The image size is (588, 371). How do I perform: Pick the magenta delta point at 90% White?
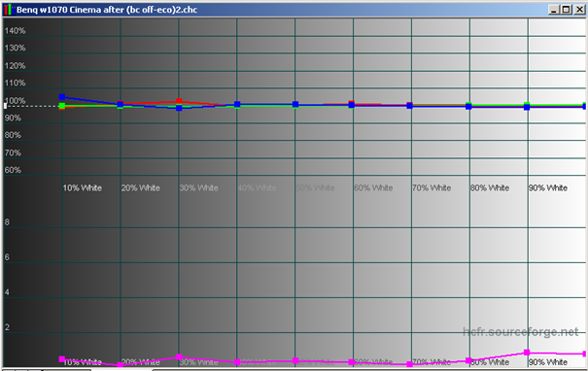527,353
